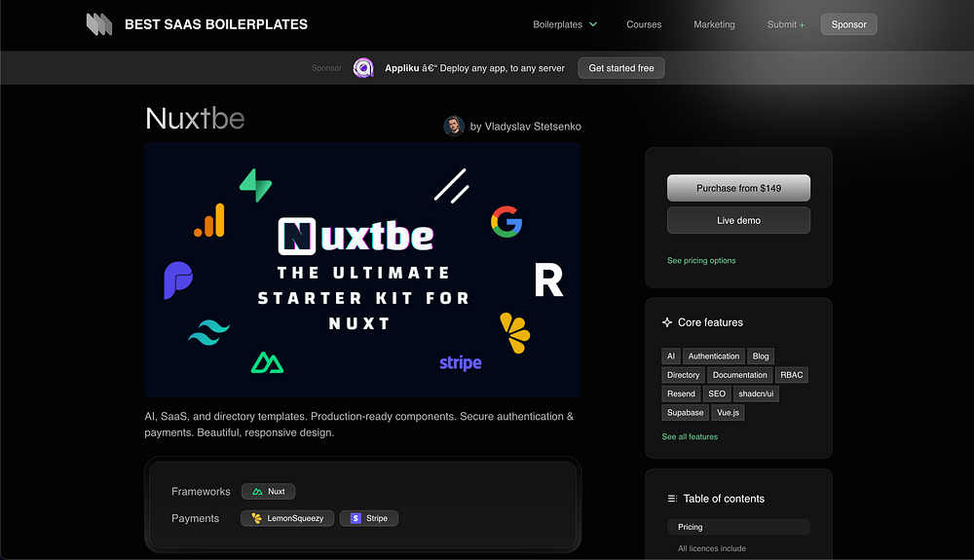Click the BEST SAAS BOILERPLATES site title

coord(216,24)
